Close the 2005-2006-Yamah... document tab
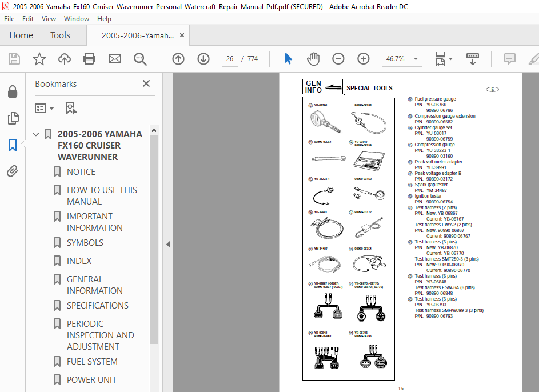Image resolution: width=539 pixels, height=392 pixels. (182, 35)
